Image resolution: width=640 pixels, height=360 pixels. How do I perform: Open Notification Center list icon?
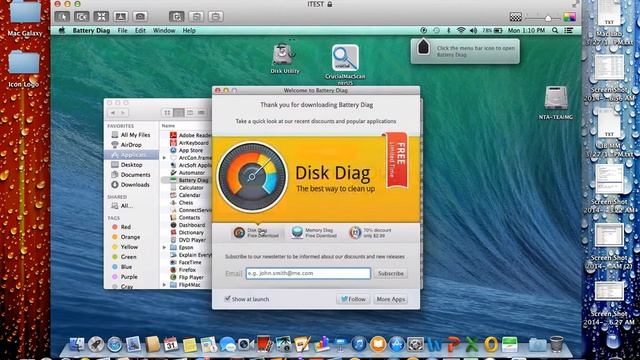pos(569,30)
